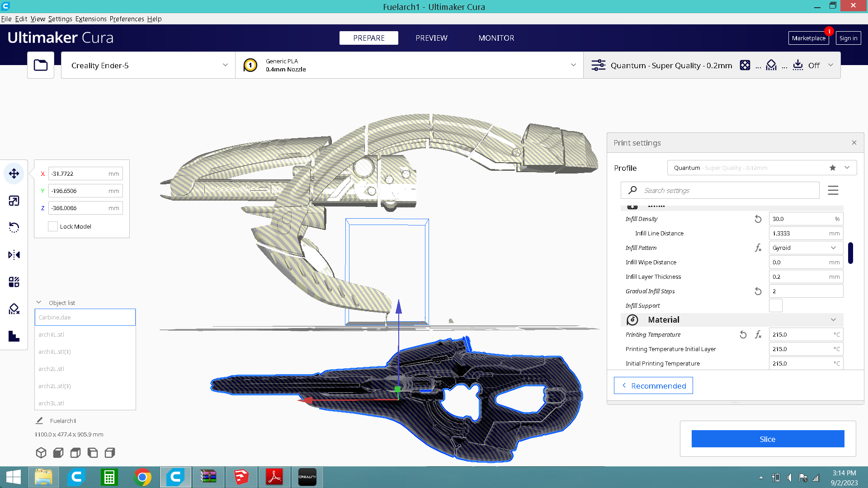Open Chrome from the taskbar
Screen dimensions: 868x488
click(x=142, y=477)
